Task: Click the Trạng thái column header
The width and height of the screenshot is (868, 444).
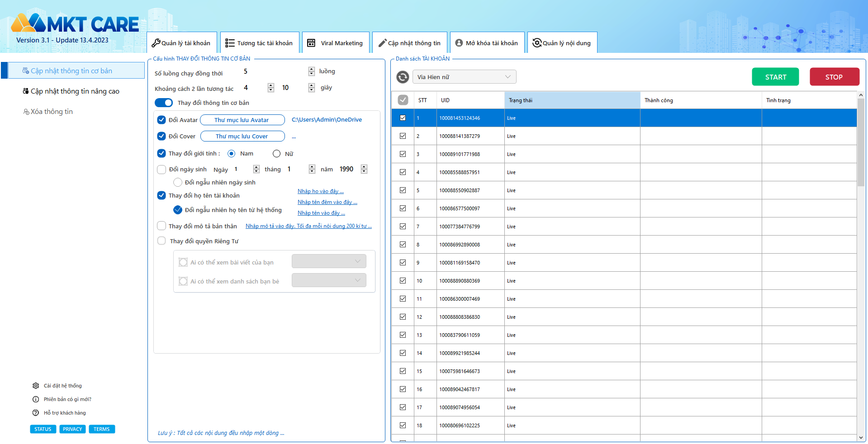Action: point(572,100)
